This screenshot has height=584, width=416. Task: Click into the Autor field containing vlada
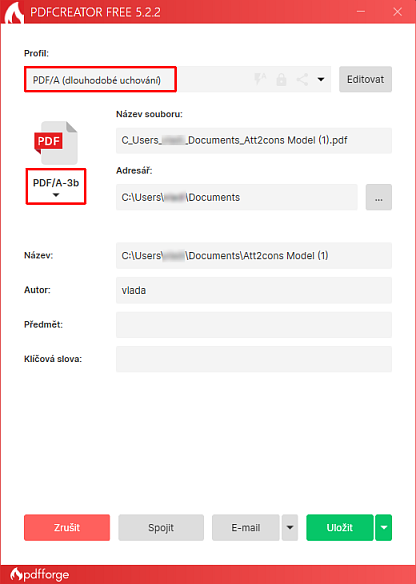pyautogui.click(x=254, y=290)
